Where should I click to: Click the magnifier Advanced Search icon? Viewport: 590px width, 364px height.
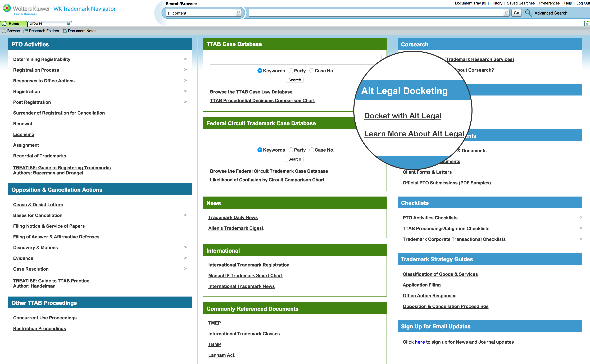pyautogui.click(x=528, y=13)
